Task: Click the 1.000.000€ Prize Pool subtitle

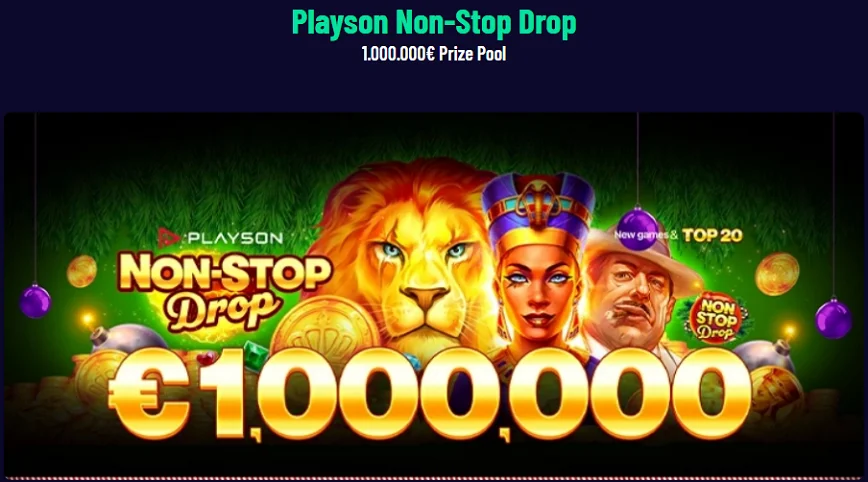Action: click(434, 54)
